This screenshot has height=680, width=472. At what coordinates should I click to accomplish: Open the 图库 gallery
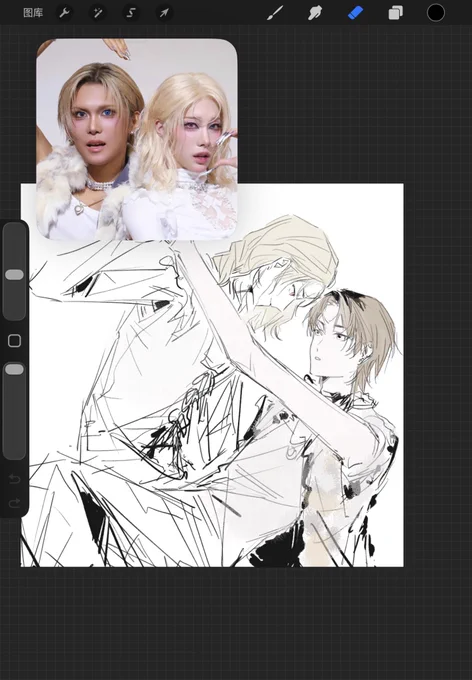pos(33,13)
